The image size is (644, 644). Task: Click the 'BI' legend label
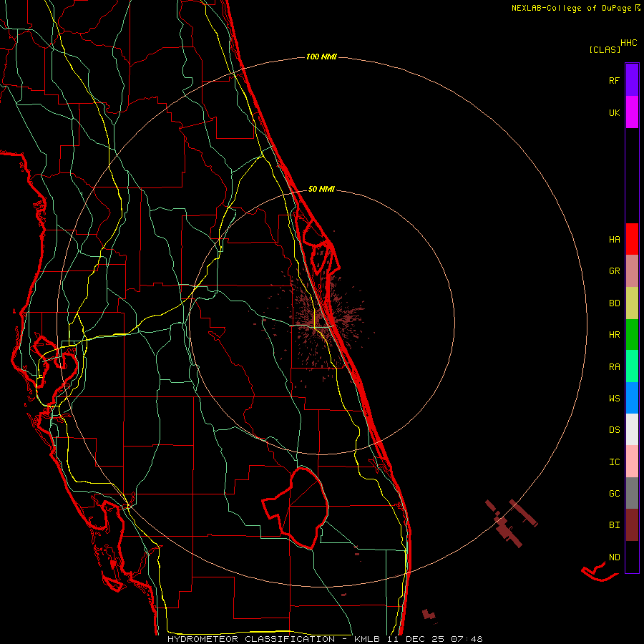point(614,525)
